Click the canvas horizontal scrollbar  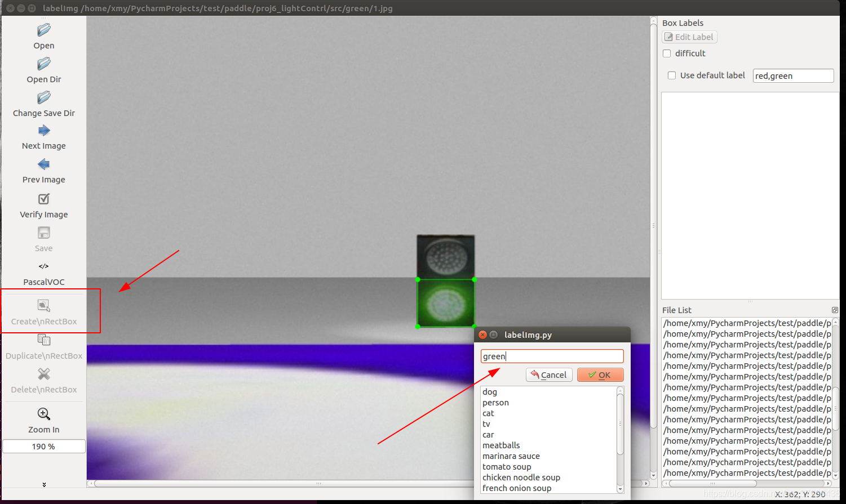[319, 483]
